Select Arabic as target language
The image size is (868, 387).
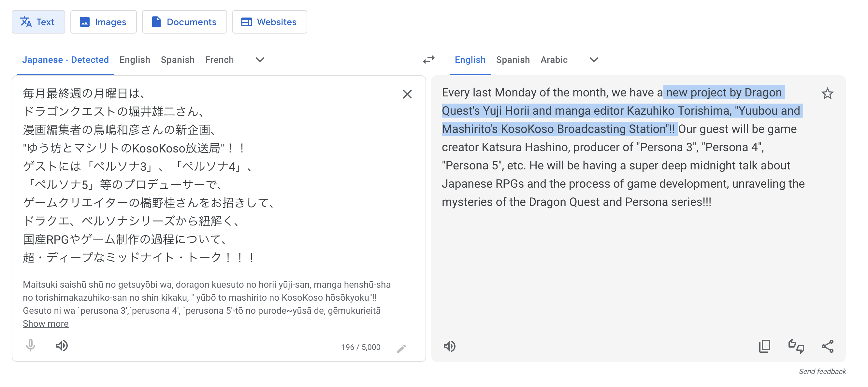[x=554, y=60]
